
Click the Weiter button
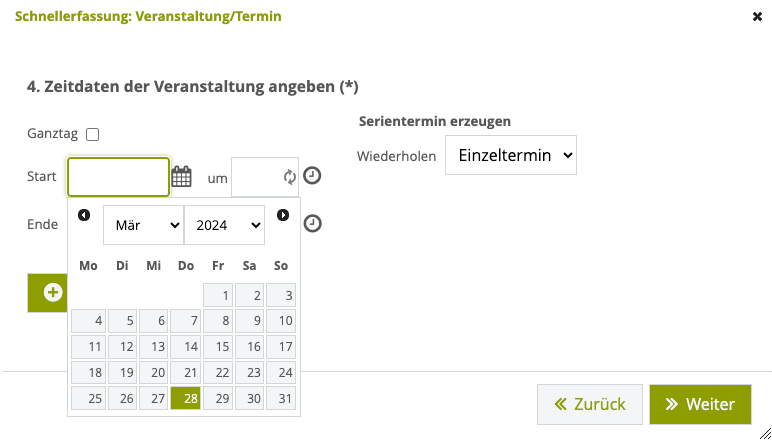coord(700,405)
